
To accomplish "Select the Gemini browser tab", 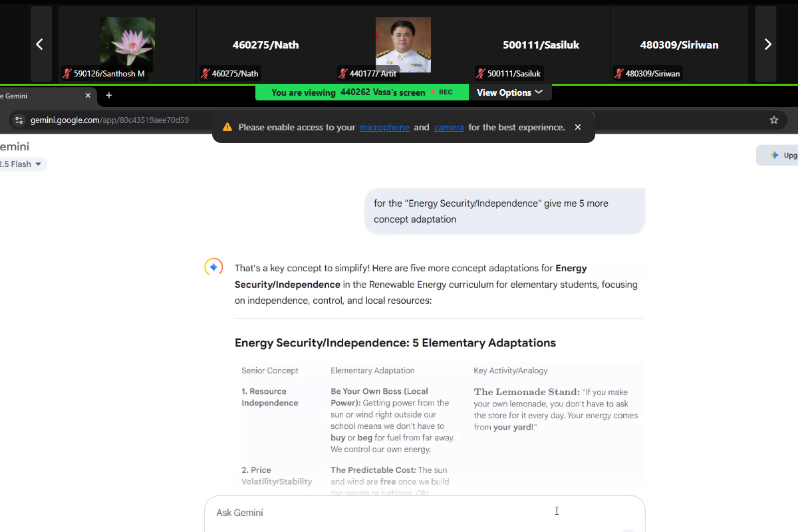I will [40, 96].
